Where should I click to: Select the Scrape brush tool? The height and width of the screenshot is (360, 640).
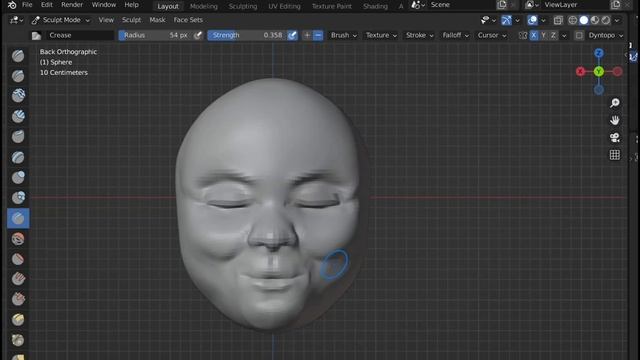pos(18,299)
